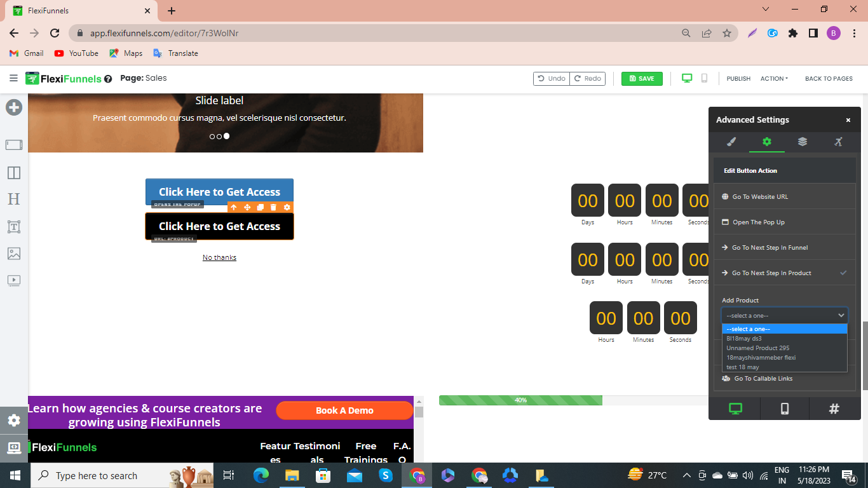Image resolution: width=868 pixels, height=488 pixels.
Task: Click the monitor preview icon at sidebar bottom
Action: point(14,448)
